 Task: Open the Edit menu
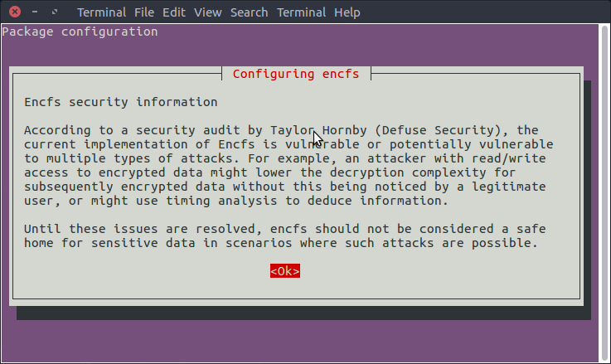coord(174,12)
